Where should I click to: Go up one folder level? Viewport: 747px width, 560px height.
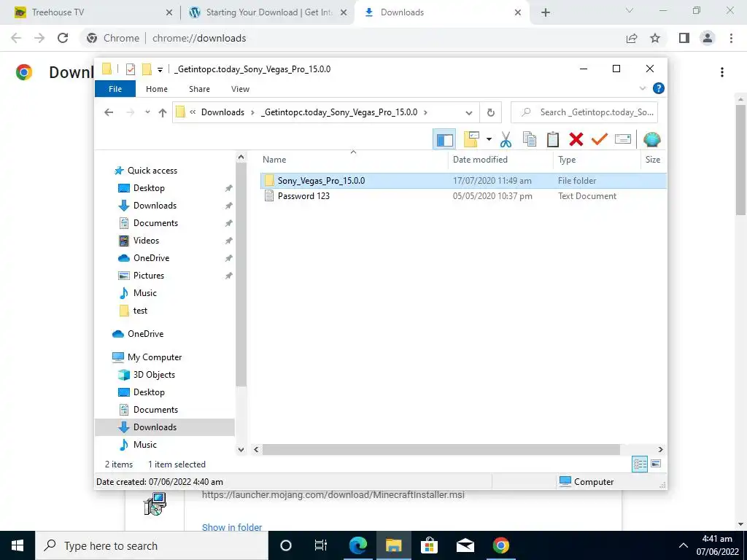point(163,112)
